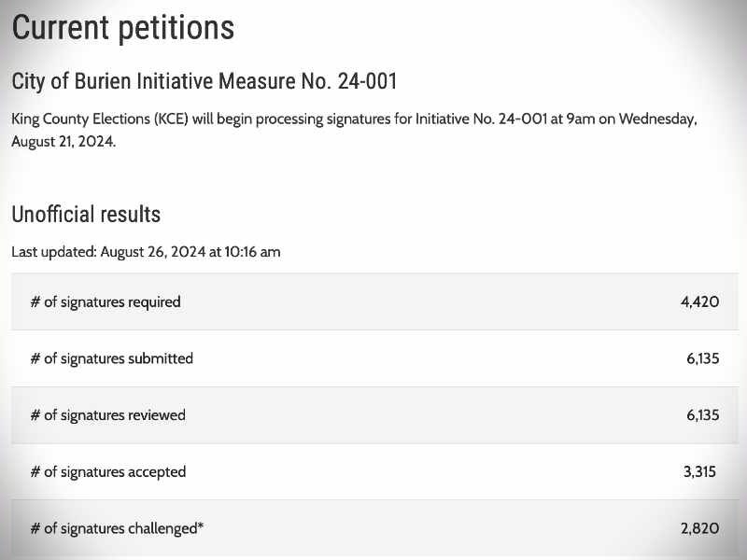The image size is (747, 560).
Task: Click the Current petitions heading
Action: 123,28
